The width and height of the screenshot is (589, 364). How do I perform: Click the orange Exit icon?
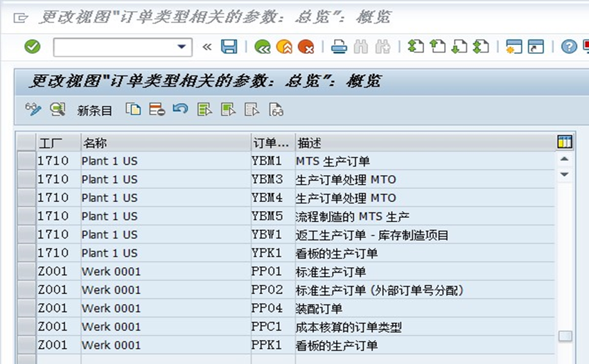point(284,47)
